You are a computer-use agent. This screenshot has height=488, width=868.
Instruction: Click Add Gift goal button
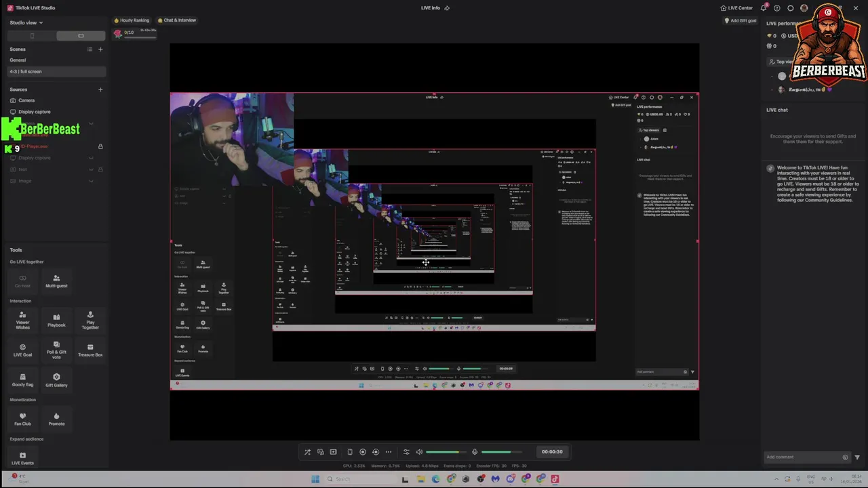point(741,20)
